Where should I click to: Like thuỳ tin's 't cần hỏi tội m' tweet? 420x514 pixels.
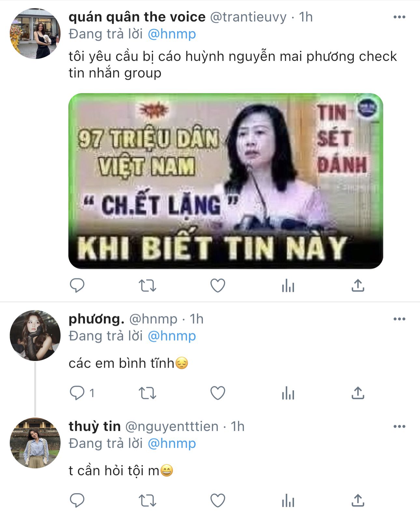(218, 500)
